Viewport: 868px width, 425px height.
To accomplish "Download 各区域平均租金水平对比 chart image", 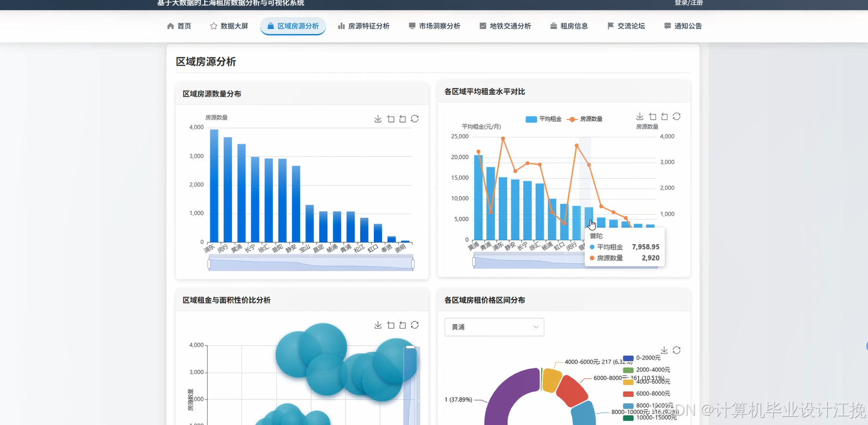I will [x=640, y=117].
